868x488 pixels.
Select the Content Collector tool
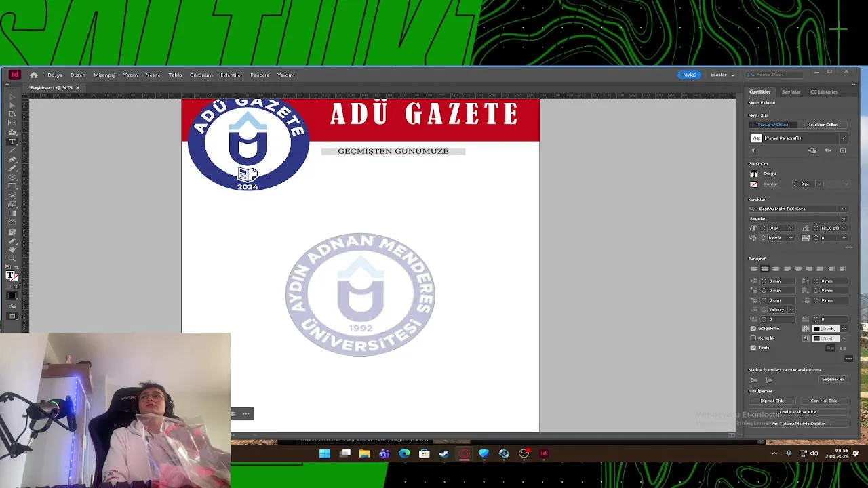click(12, 132)
